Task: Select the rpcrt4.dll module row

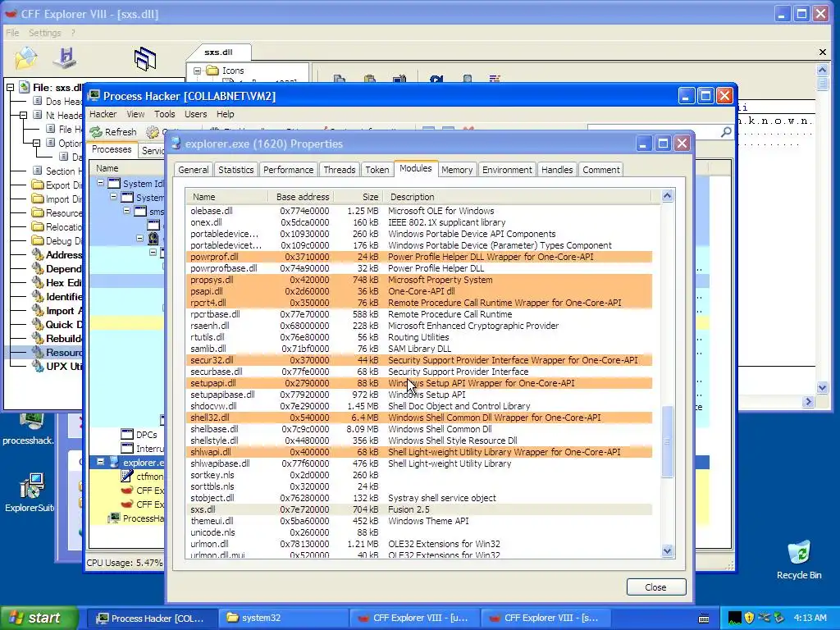Action: pyautogui.click(x=419, y=303)
